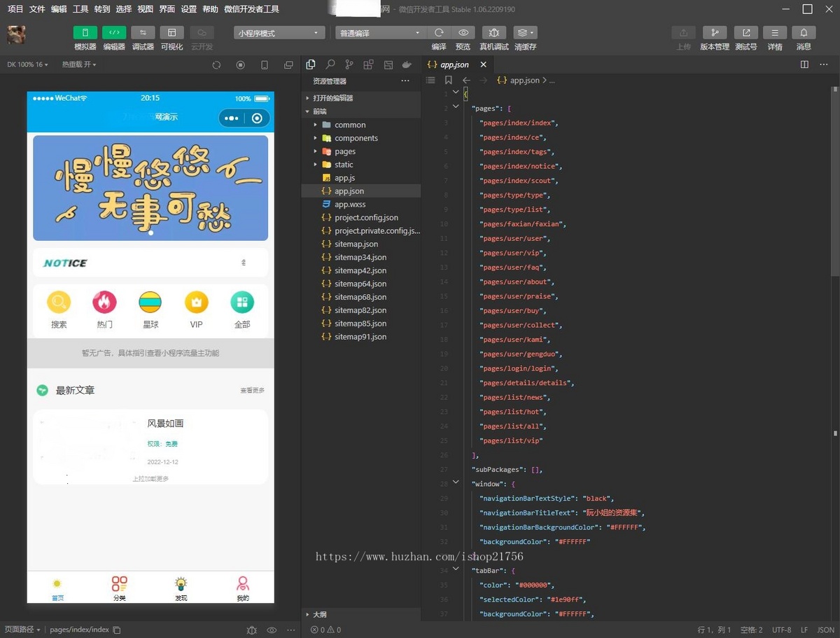Open the 资源管理器 more actions ellipsis

pyautogui.click(x=405, y=81)
